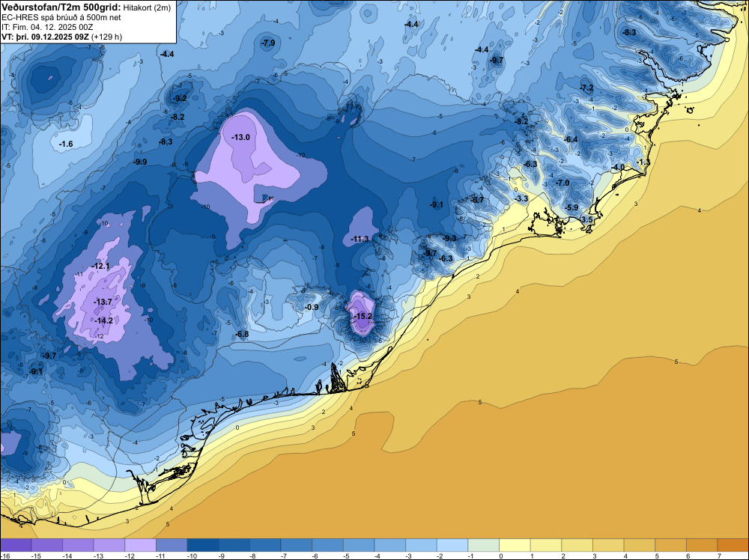Select the orange swatch between 5 and 6
The image size is (749, 560).
click(x=671, y=545)
